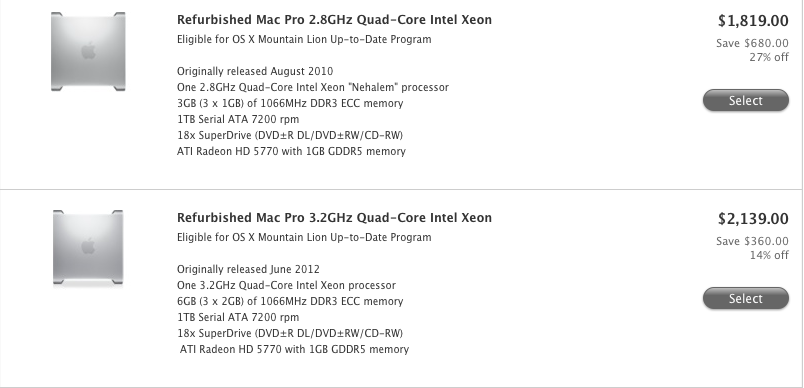Click Originally released August 2010 line
Image resolution: width=804 pixels, height=388 pixels.
(255, 71)
